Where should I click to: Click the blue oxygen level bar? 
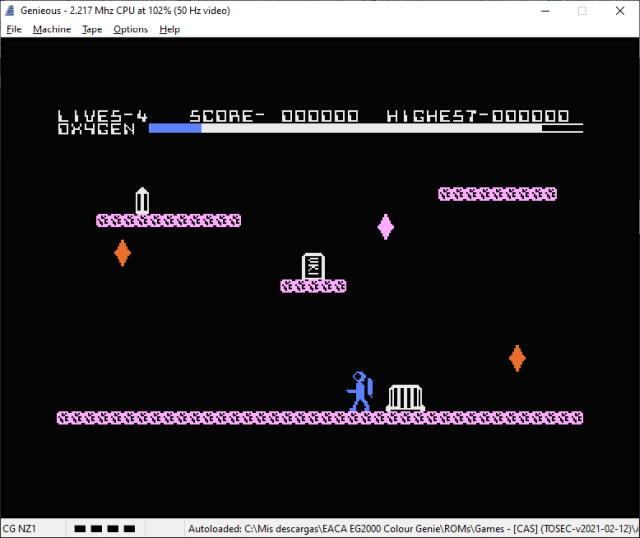click(x=175, y=128)
